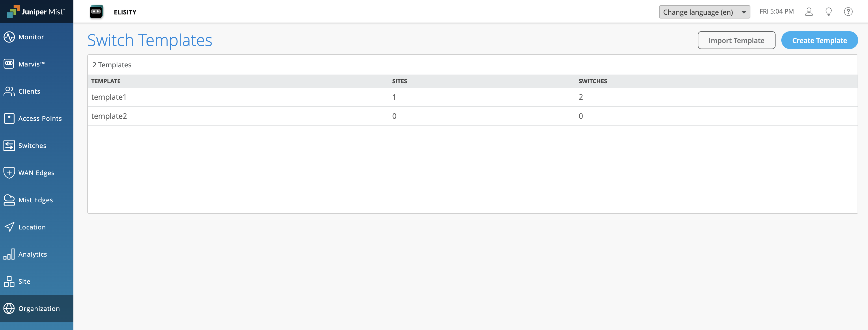Image resolution: width=868 pixels, height=330 pixels.
Task: Click the Import Template button
Action: pos(736,40)
